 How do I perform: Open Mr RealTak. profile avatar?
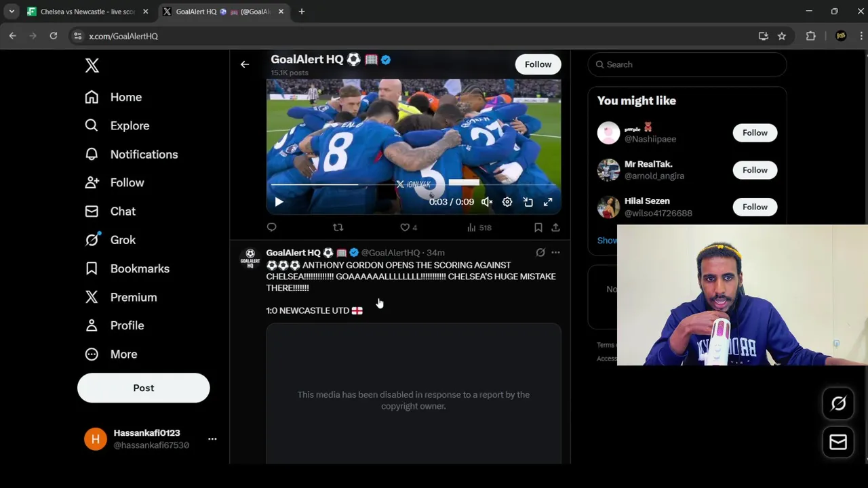tap(608, 170)
